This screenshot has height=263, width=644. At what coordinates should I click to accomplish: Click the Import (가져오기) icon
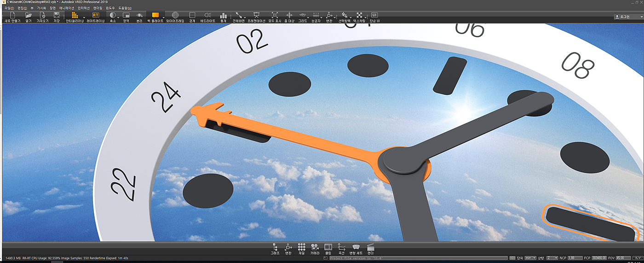tap(42, 15)
